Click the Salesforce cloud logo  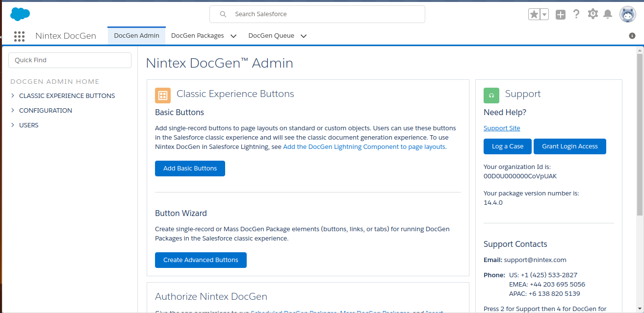point(20,14)
